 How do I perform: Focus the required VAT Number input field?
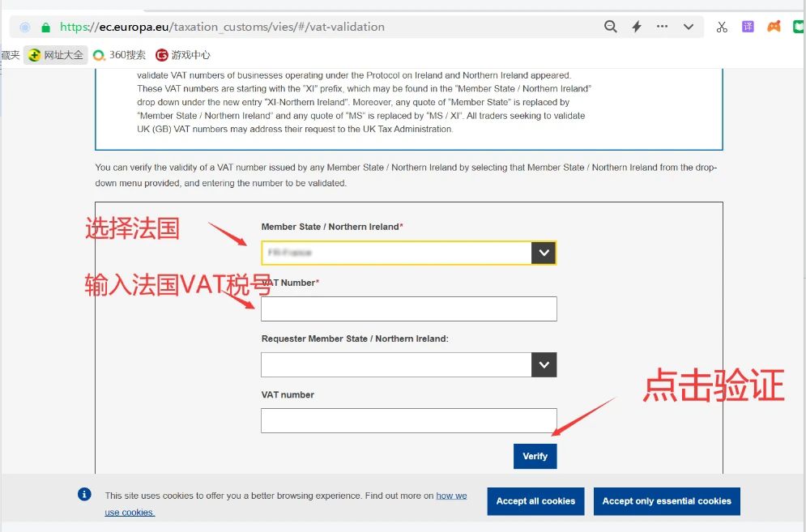(408, 309)
